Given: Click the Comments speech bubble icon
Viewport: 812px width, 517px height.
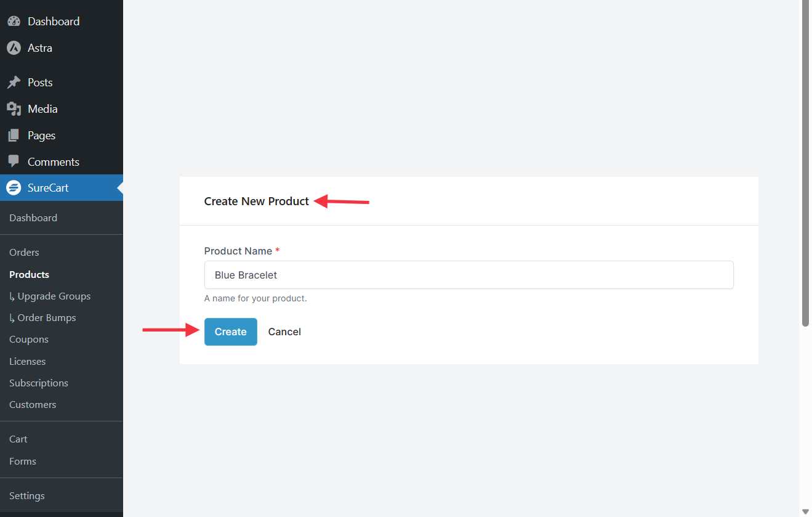Looking at the screenshot, I should [14, 161].
